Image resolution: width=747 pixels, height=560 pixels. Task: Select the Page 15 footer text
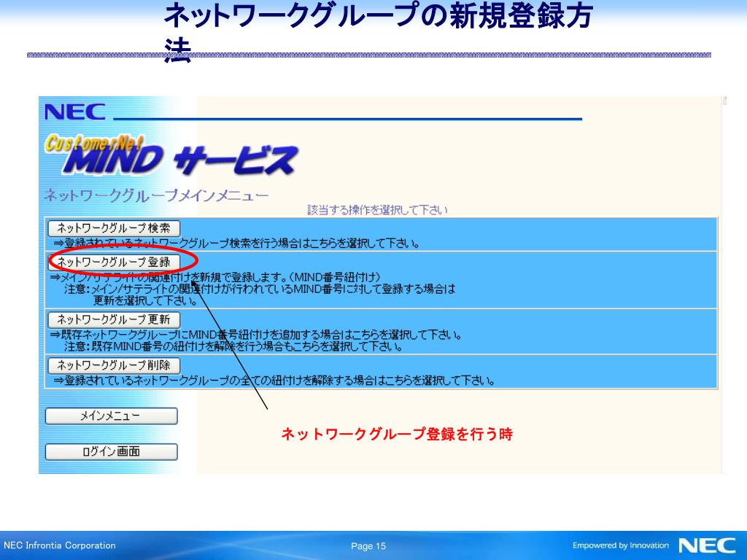[368, 546]
